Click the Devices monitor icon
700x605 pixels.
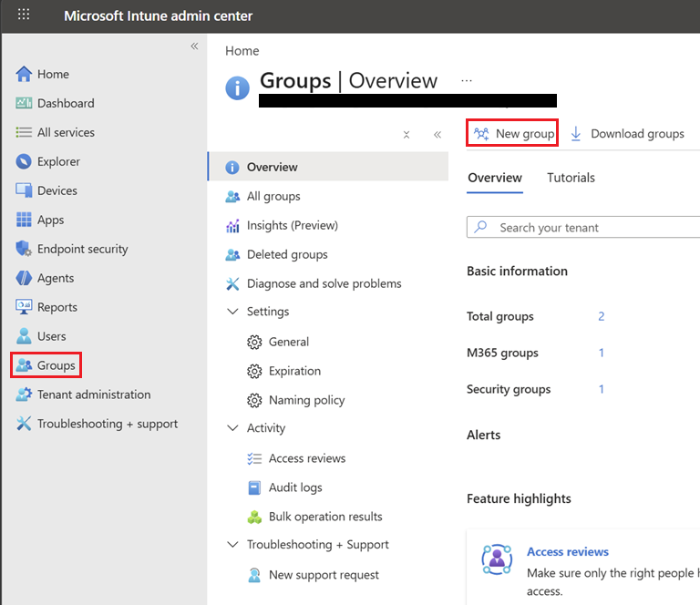(24, 190)
